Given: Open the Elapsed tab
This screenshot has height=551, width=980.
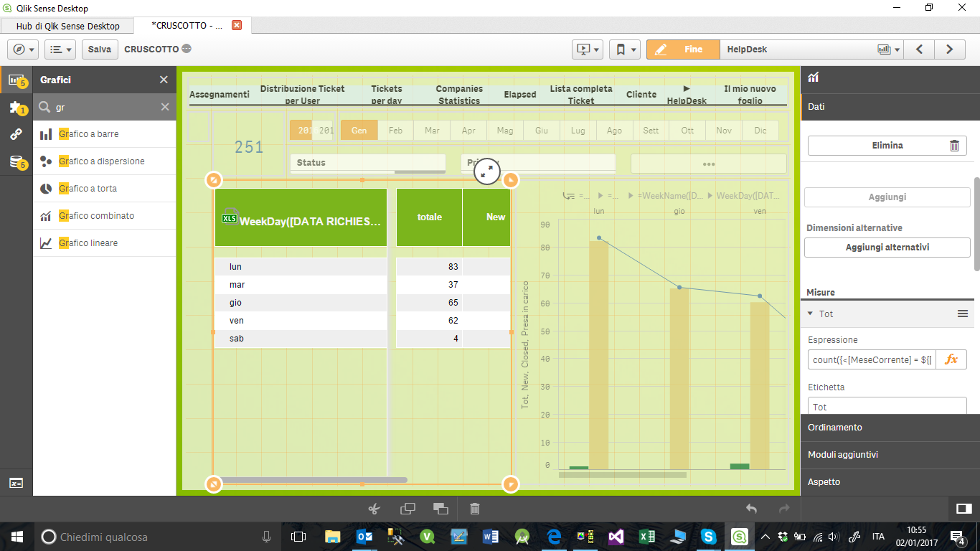Looking at the screenshot, I should click(520, 95).
